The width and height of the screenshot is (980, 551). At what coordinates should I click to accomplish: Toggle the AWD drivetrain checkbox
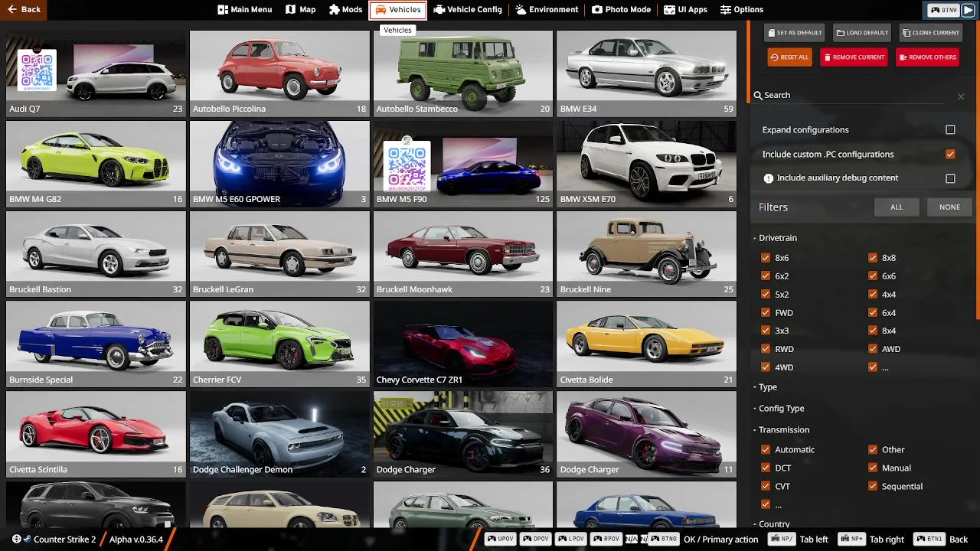click(x=873, y=349)
